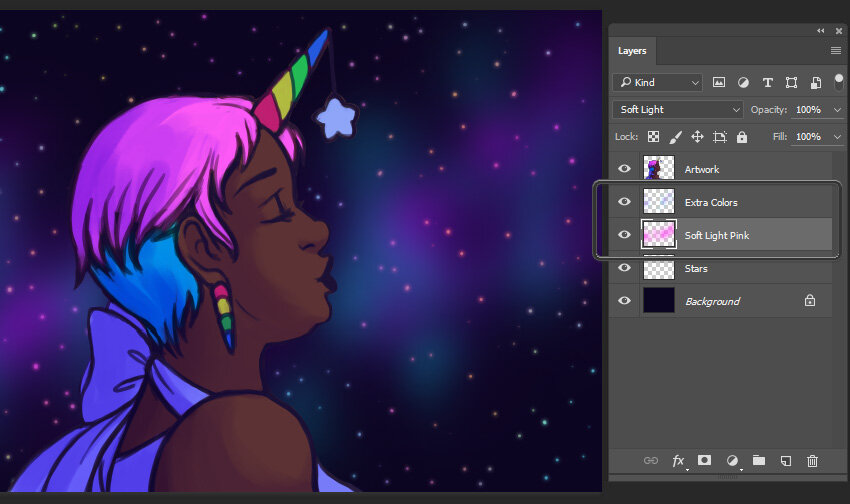The height and width of the screenshot is (504, 850).
Task: Open the Kind filter dropdown
Action: coord(658,82)
